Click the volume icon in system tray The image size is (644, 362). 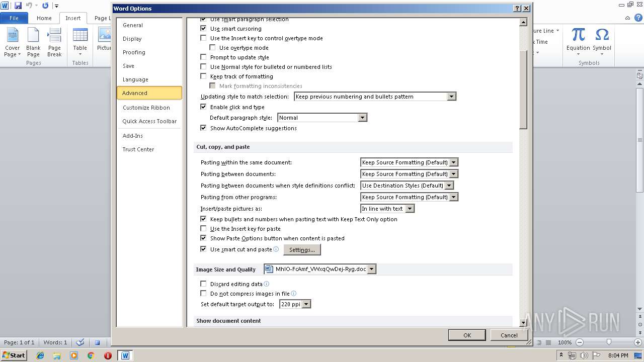(584, 355)
